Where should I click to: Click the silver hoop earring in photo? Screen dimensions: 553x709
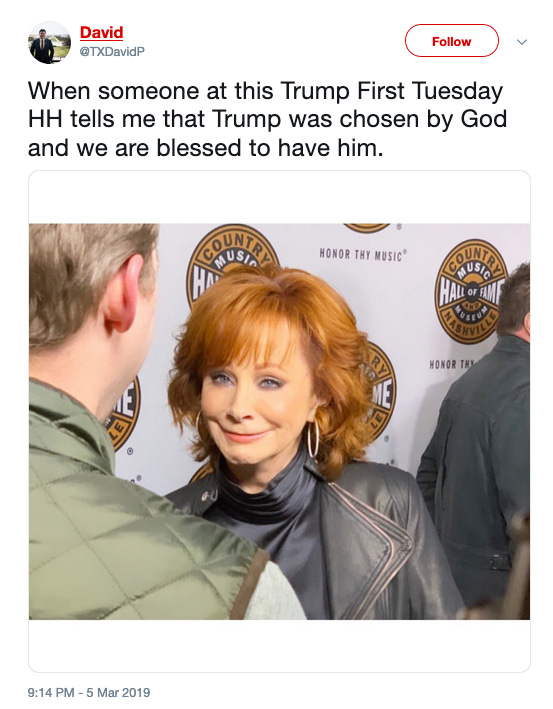[313, 439]
